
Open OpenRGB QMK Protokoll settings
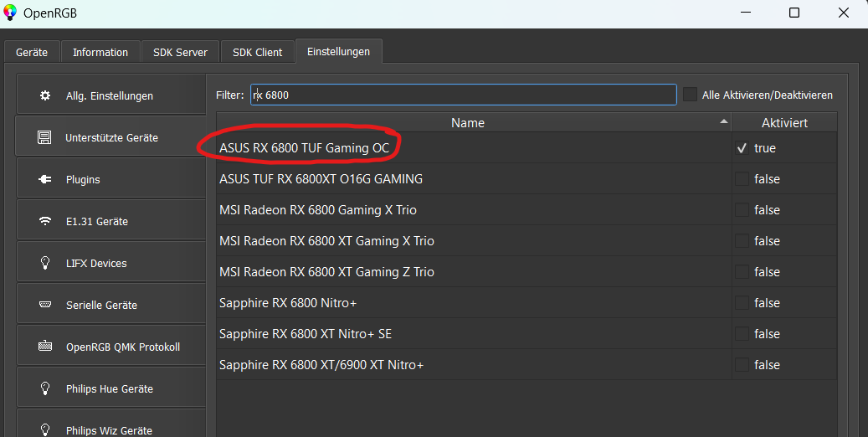point(111,346)
